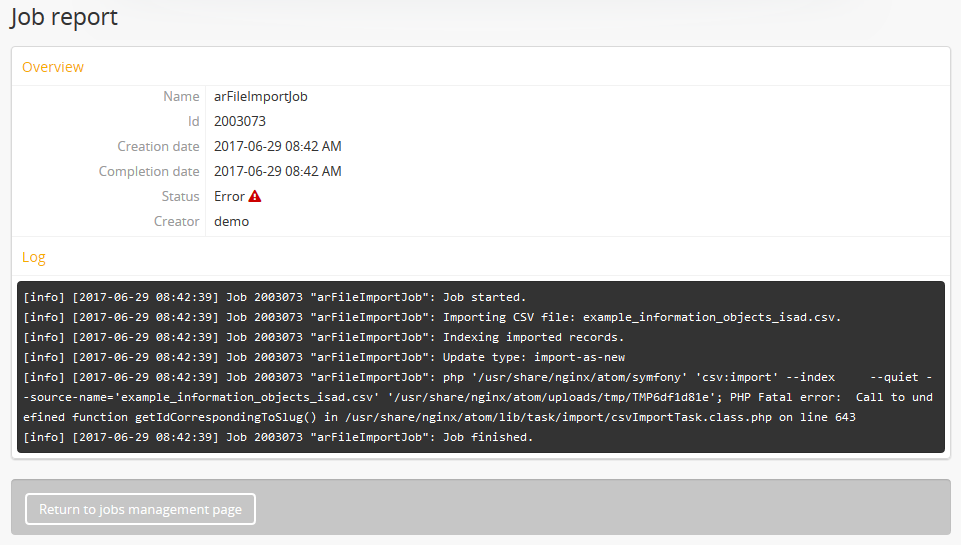Click Return to jobs management page button

(140, 509)
